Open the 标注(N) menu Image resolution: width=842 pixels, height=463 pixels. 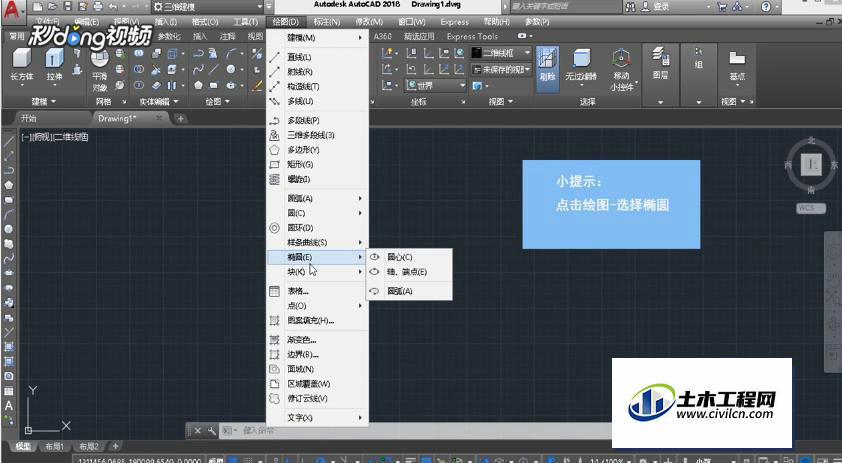coord(326,22)
